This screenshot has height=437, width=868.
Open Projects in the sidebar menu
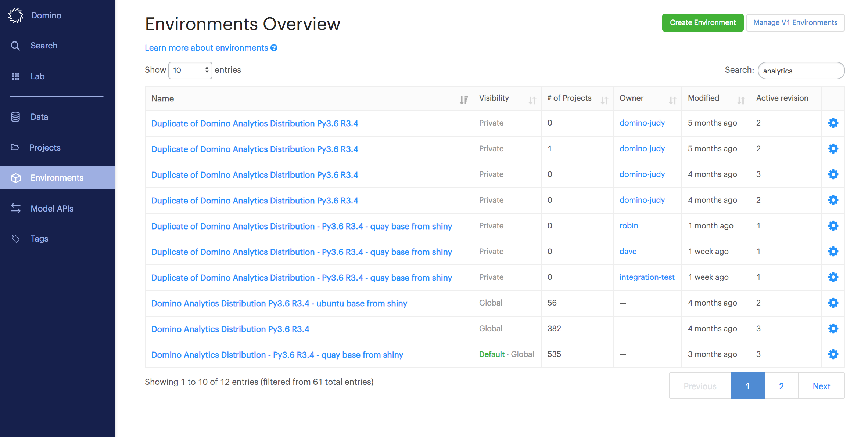[x=45, y=148]
